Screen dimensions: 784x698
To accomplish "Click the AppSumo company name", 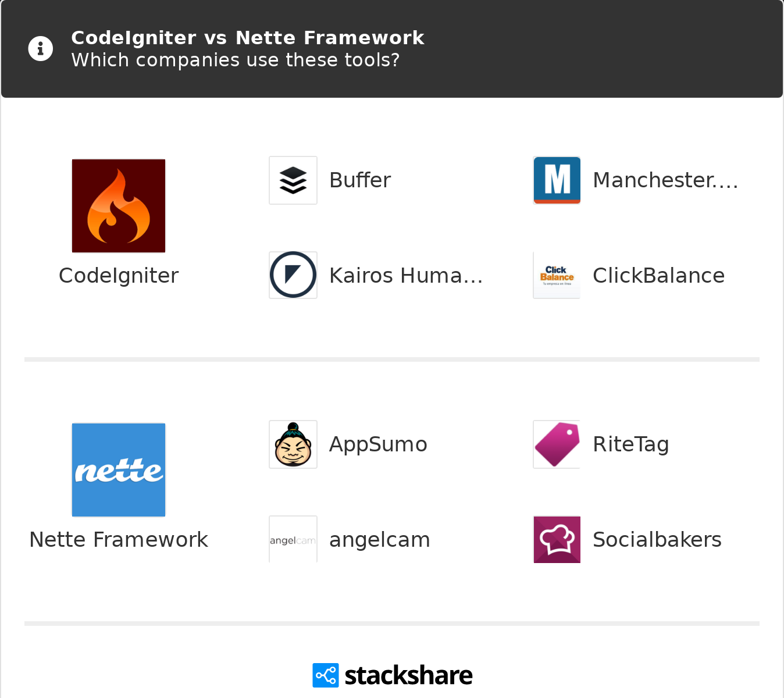I will pyautogui.click(x=378, y=444).
